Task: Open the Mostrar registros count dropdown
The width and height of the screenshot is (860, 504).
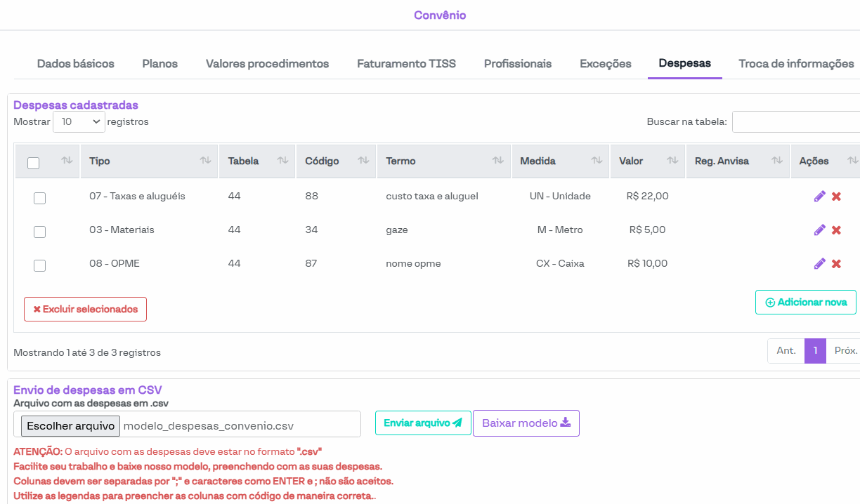Action: [x=79, y=121]
